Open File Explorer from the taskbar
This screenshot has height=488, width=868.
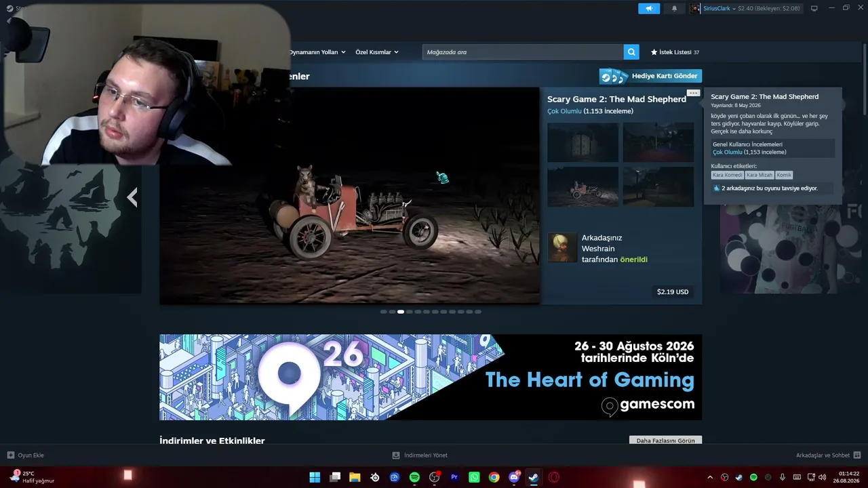(x=355, y=477)
